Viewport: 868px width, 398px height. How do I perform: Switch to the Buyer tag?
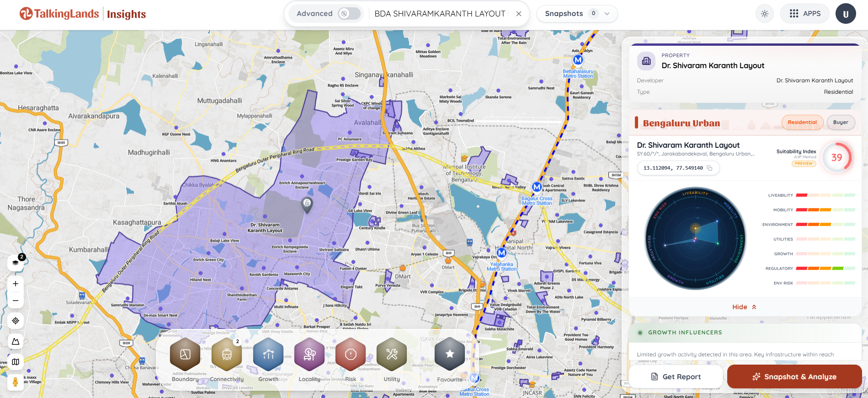(x=841, y=123)
